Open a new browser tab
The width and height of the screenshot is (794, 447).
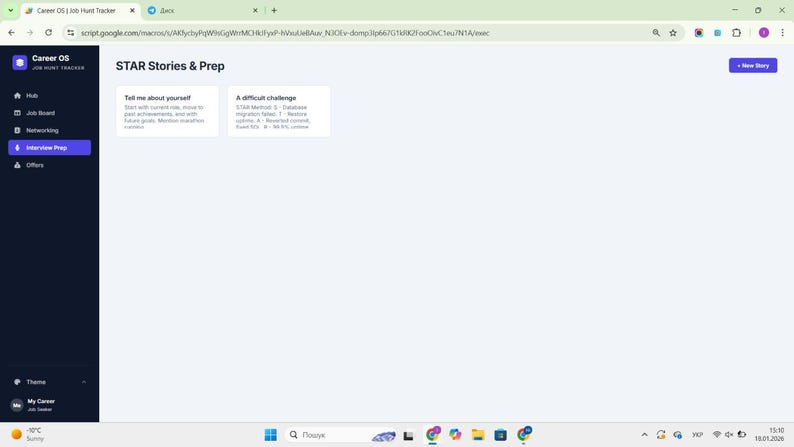tap(274, 10)
